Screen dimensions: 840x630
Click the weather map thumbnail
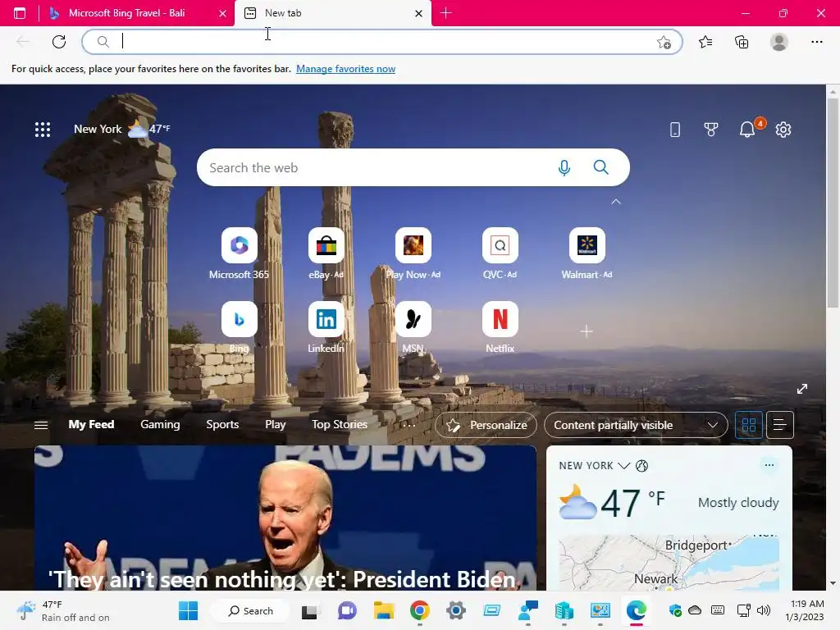[x=669, y=563]
